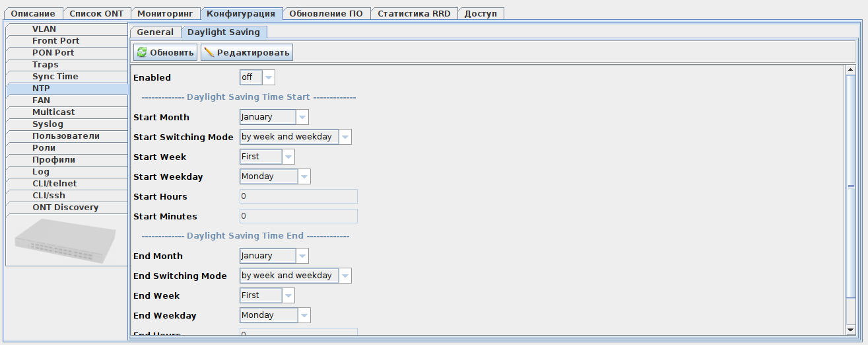Click the green refresh icon on Обновить
Screen dimensions: 868x345
(x=142, y=53)
